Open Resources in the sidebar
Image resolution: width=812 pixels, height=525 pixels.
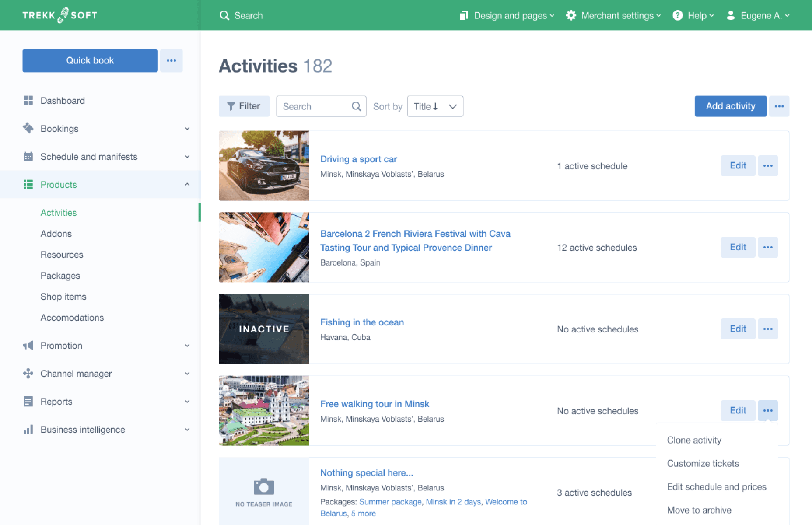point(62,255)
